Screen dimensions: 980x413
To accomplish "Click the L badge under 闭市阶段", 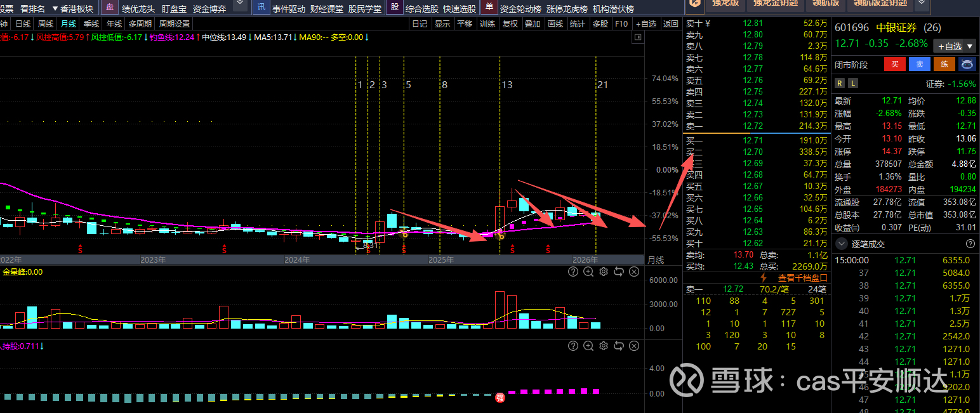I will tap(852, 83).
